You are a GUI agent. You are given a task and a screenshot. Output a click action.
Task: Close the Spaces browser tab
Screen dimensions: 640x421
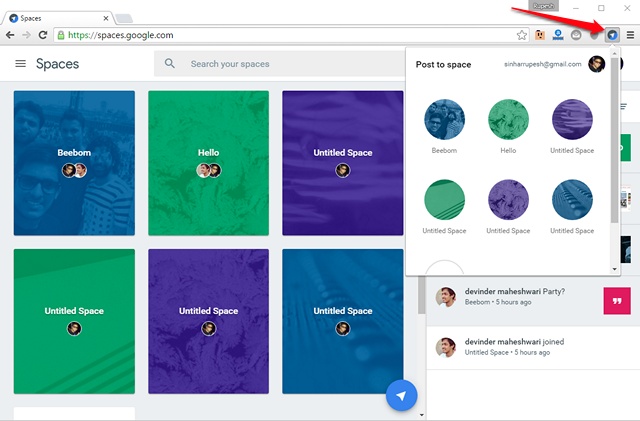click(106, 18)
